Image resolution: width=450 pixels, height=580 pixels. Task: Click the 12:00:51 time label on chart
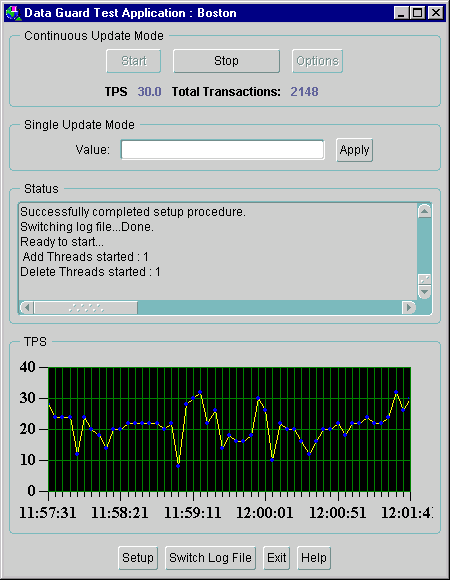coord(337,513)
